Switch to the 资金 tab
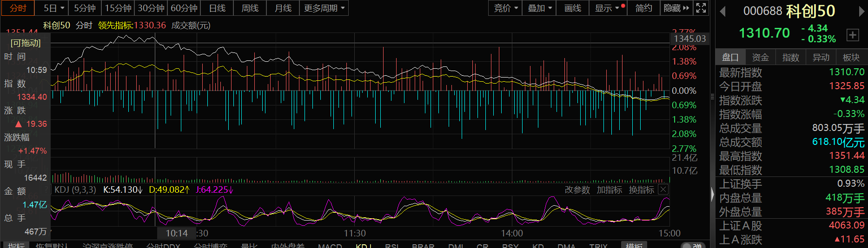868x248 pixels. [760, 57]
